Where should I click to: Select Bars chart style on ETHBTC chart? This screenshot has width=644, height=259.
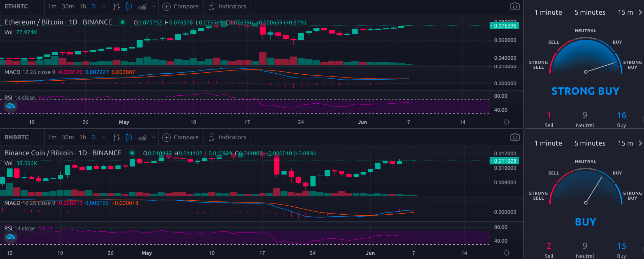116,6
